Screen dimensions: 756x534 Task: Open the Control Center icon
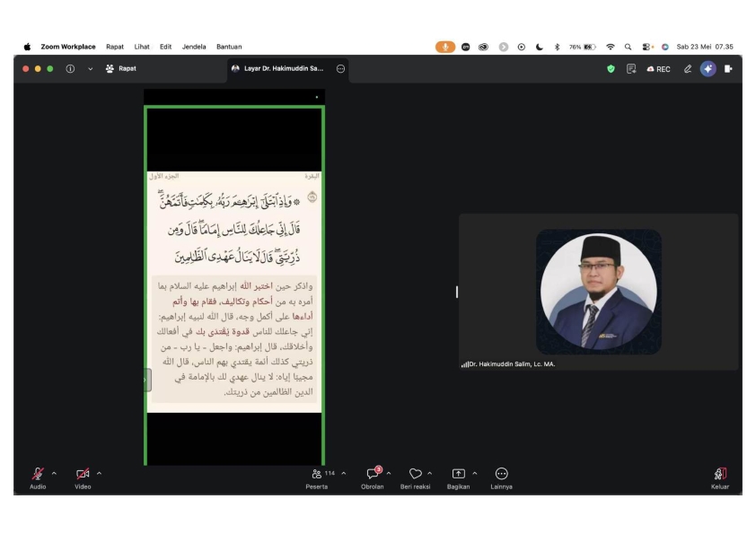(647, 47)
